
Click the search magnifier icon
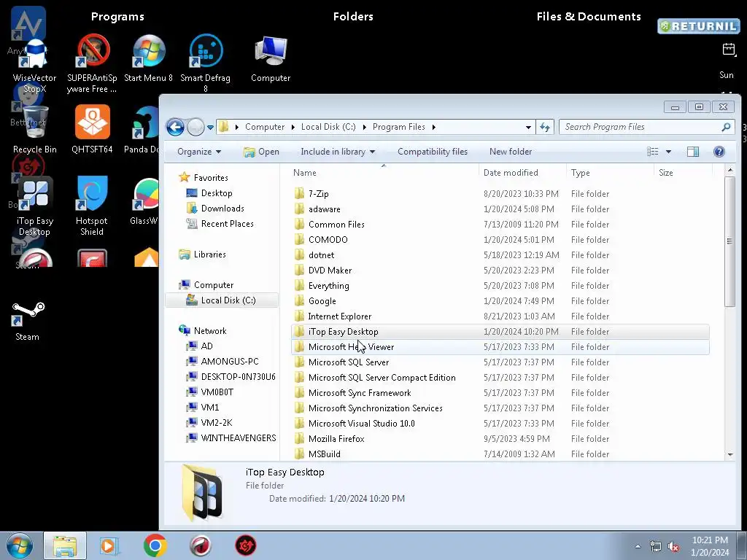(726, 127)
